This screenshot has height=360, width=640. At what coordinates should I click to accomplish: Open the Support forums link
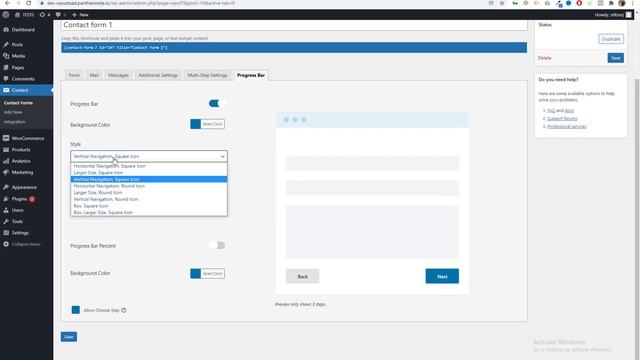[x=562, y=118]
